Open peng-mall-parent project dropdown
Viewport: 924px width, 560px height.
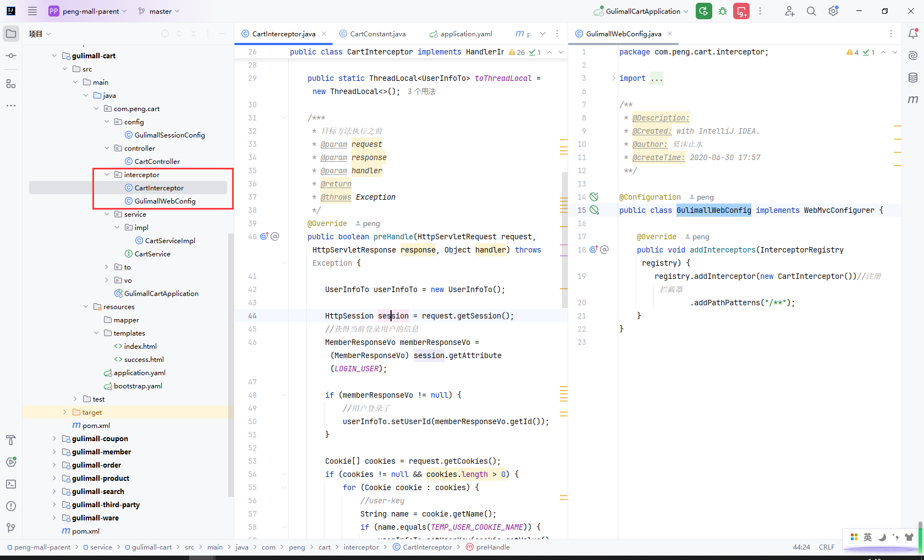click(x=88, y=11)
